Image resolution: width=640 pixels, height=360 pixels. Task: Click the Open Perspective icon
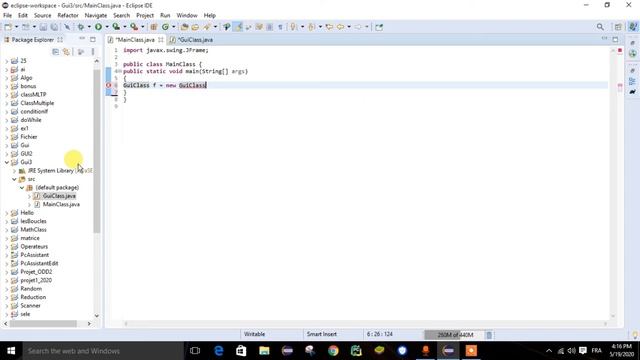(618, 27)
